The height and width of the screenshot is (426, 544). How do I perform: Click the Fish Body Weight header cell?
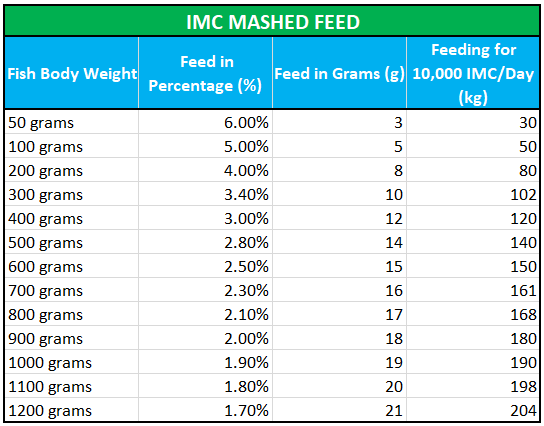[x=72, y=73]
